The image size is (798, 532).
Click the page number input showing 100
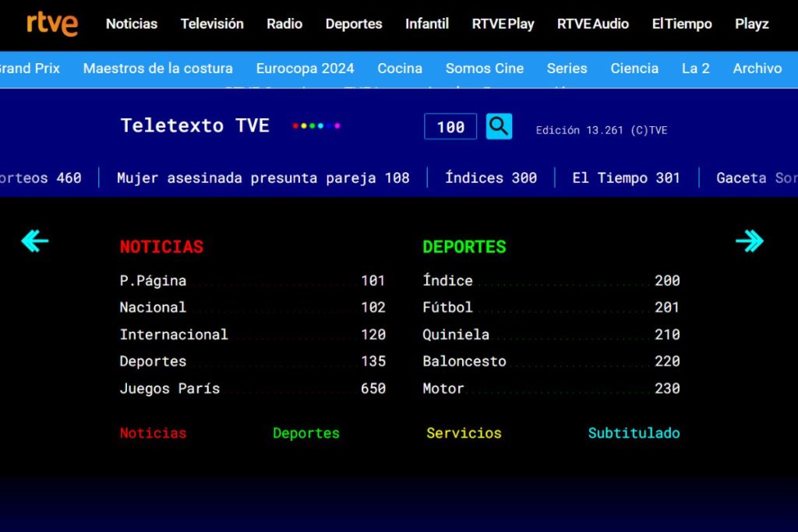pos(450,126)
